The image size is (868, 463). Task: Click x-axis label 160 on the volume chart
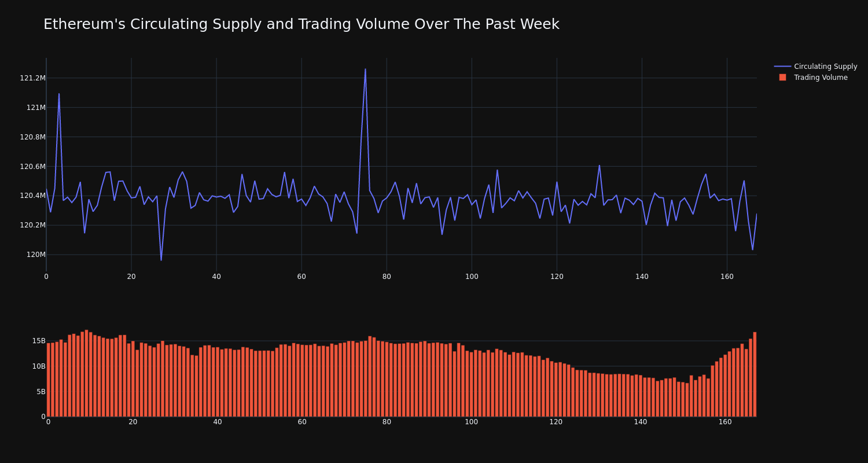click(x=725, y=422)
